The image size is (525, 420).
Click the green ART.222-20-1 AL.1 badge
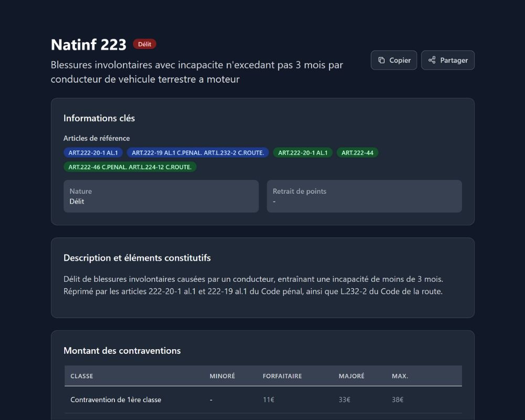pos(303,153)
